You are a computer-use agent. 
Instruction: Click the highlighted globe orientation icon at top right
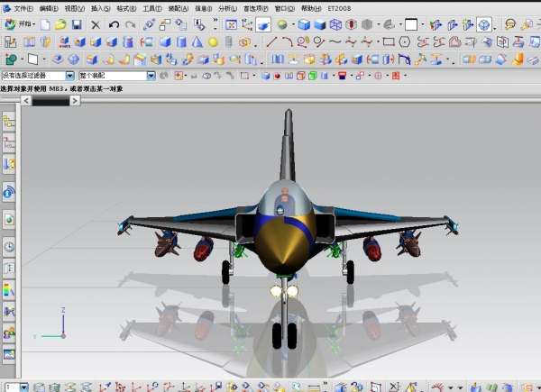[x=484, y=25]
